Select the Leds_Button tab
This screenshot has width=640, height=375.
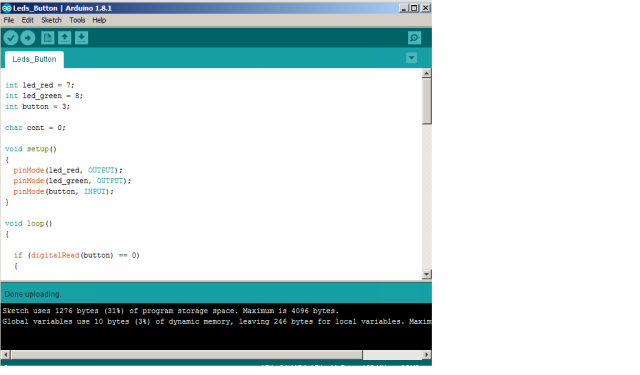(x=34, y=60)
